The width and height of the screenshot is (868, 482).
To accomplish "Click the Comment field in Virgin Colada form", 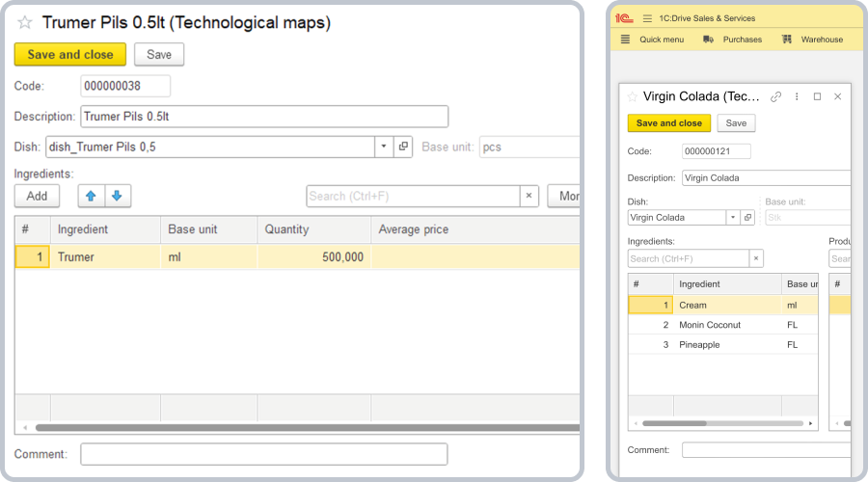I will click(x=766, y=450).
